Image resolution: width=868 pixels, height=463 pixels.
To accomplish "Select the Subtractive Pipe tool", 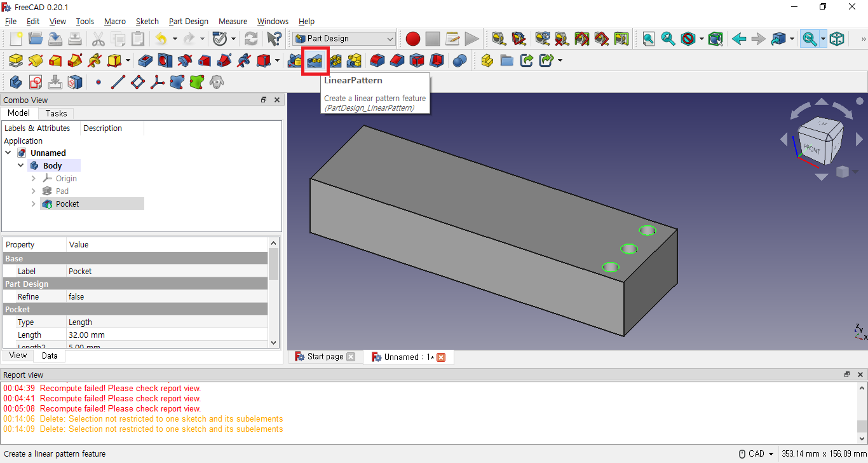I will click(x=224, y=61).
